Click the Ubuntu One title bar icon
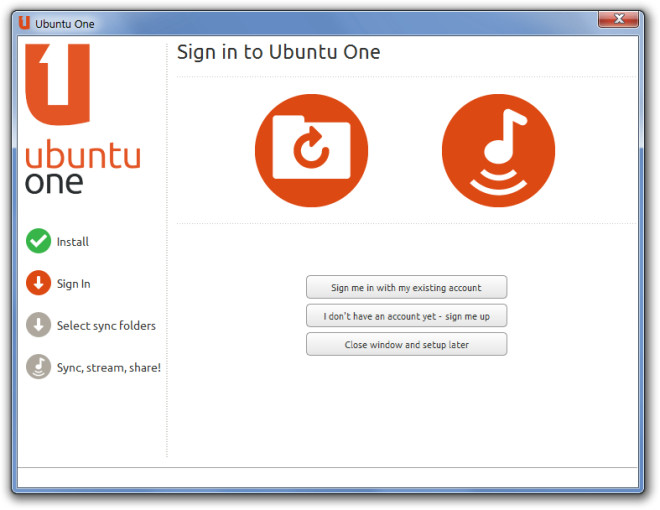The width and height of the screenshot is (660, 510). (24, 23)
